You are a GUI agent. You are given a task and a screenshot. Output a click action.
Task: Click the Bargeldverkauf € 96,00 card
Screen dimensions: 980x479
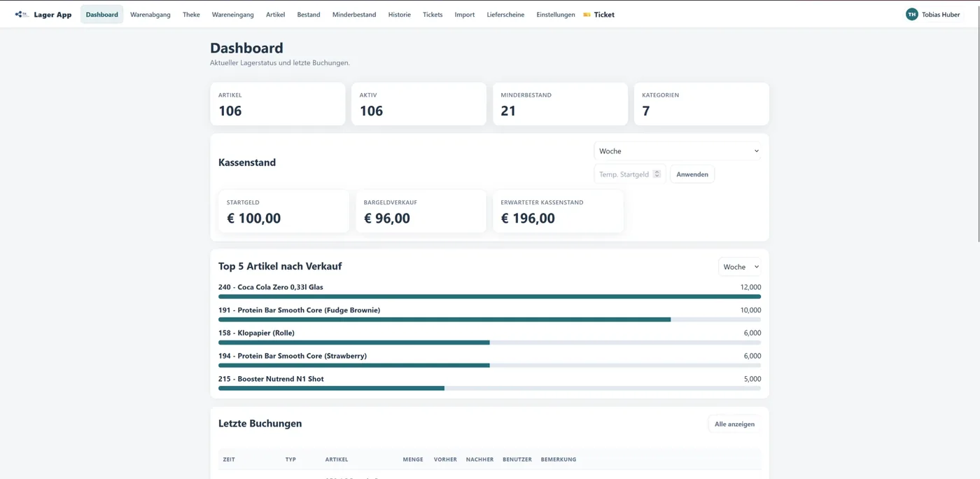tap(421, 211)
